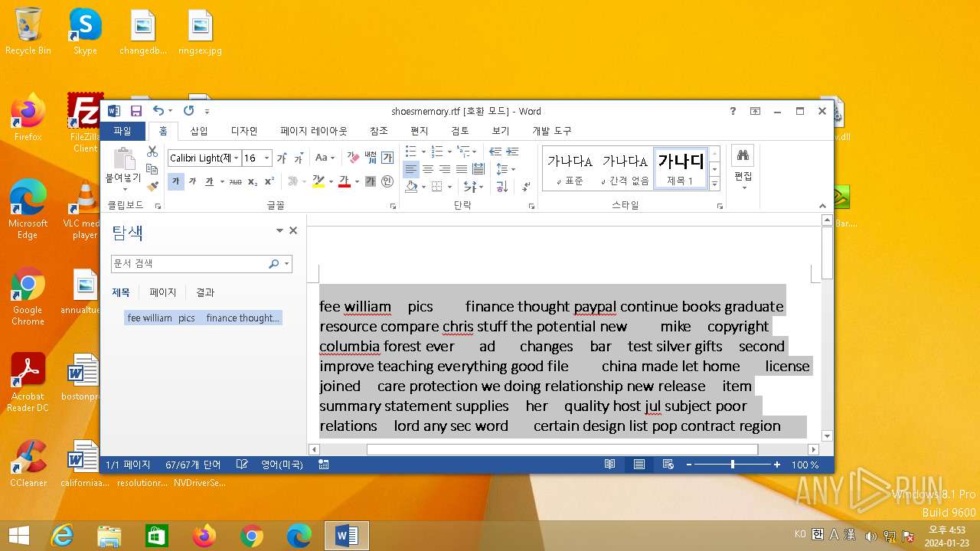Viewport: 980px width, 551px height.
Task: Open proofing check icon in status bar
Action: click(x=242, y=465)
